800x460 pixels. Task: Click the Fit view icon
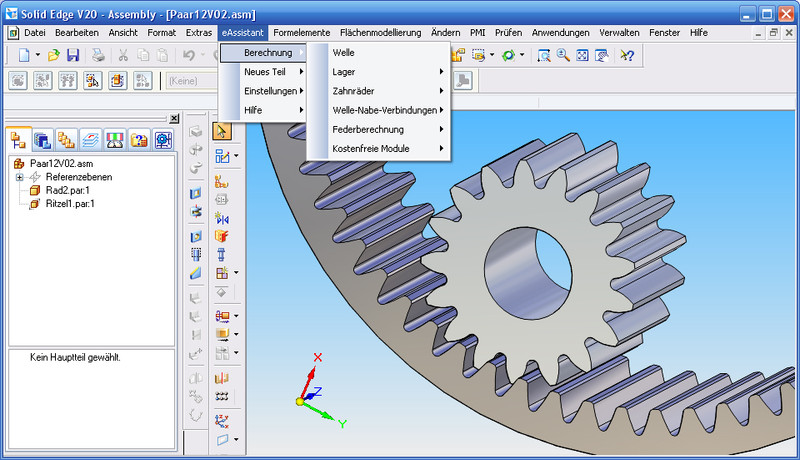582,55
